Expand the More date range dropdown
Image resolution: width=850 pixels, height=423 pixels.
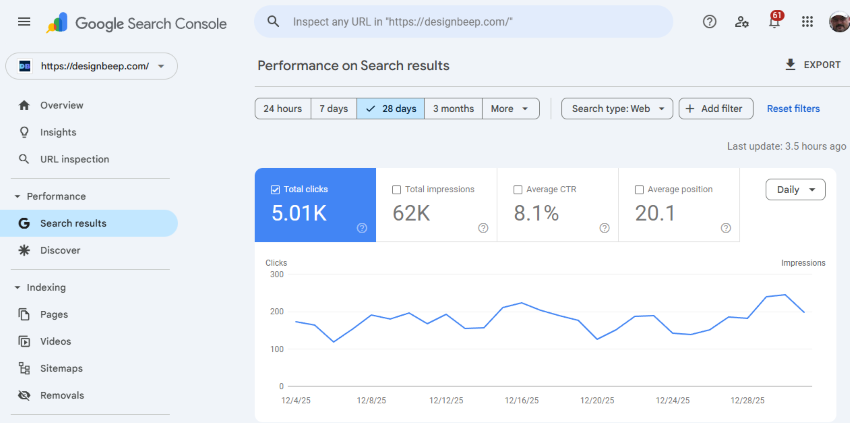coord(511,109)
